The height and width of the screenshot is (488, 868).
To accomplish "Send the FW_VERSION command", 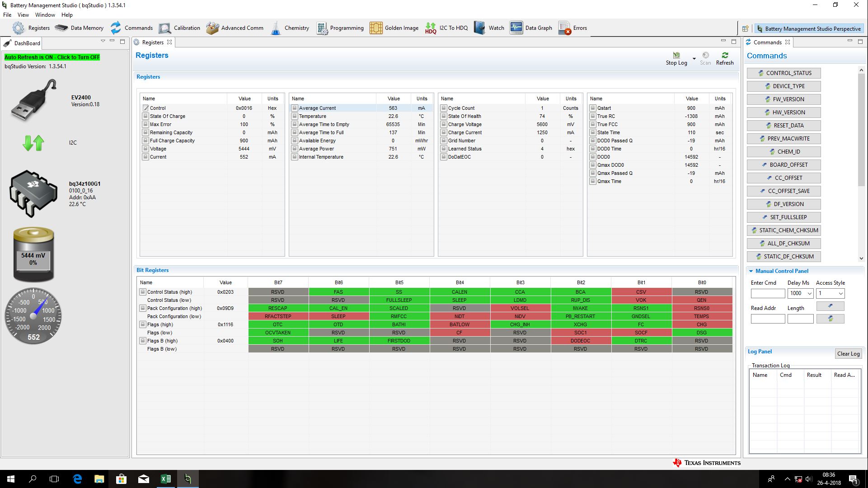I will (x=784, y=99).
